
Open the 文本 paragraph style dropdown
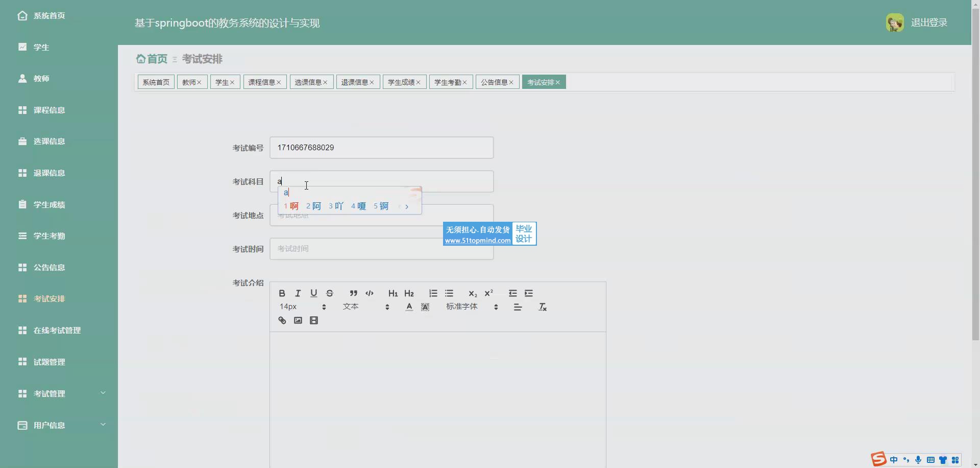pyautogui.click(x=366, y=307)
